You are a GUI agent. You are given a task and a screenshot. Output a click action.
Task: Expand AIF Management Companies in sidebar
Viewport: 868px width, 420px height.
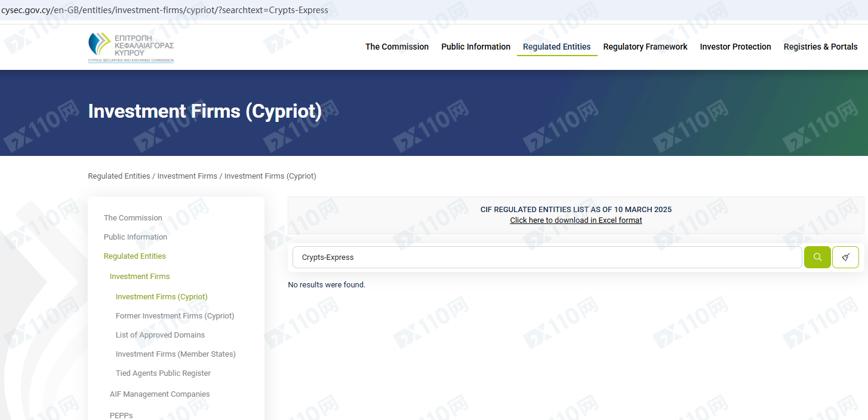[x=159, y=394]
